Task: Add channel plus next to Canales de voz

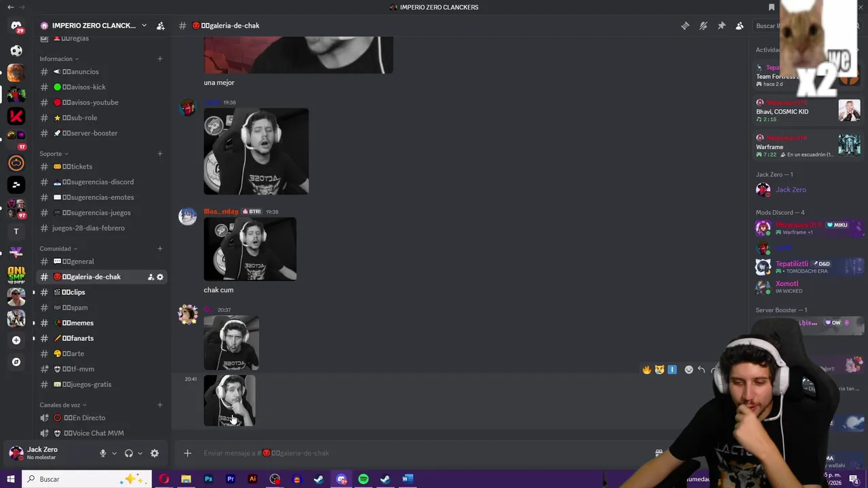Action: 160,405
